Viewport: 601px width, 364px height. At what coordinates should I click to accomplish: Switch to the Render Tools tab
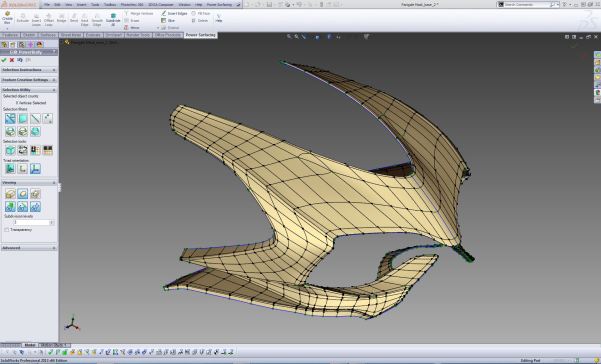138,35
